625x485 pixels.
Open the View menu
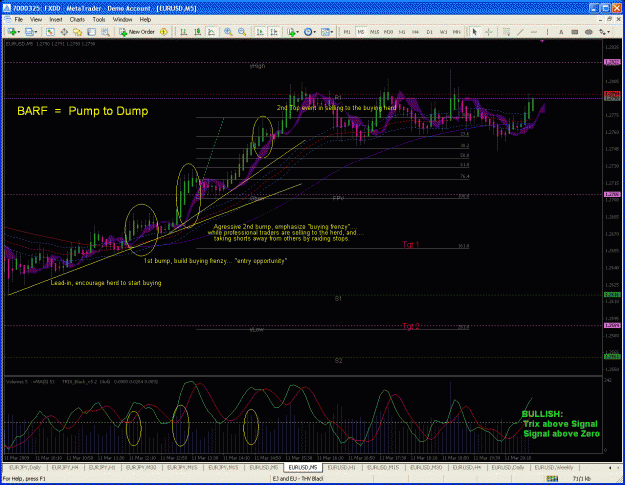pos(36,19)
